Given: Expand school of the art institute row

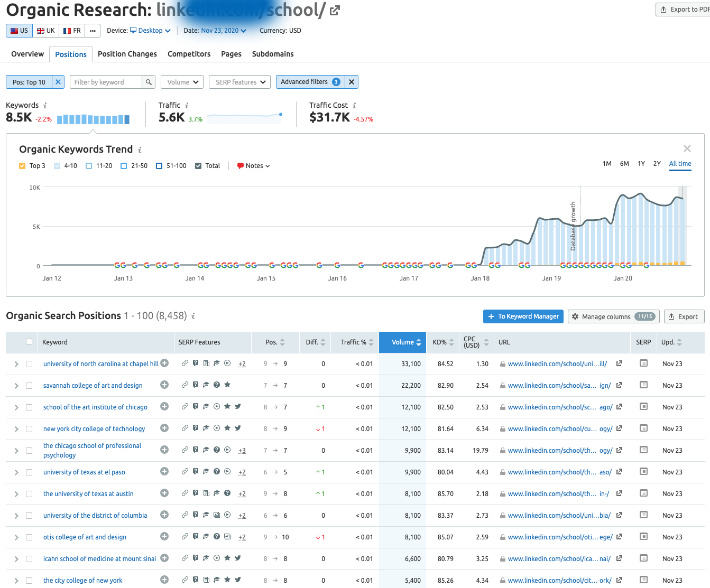Looking at the screenshot, I should (x=16, y=407).
